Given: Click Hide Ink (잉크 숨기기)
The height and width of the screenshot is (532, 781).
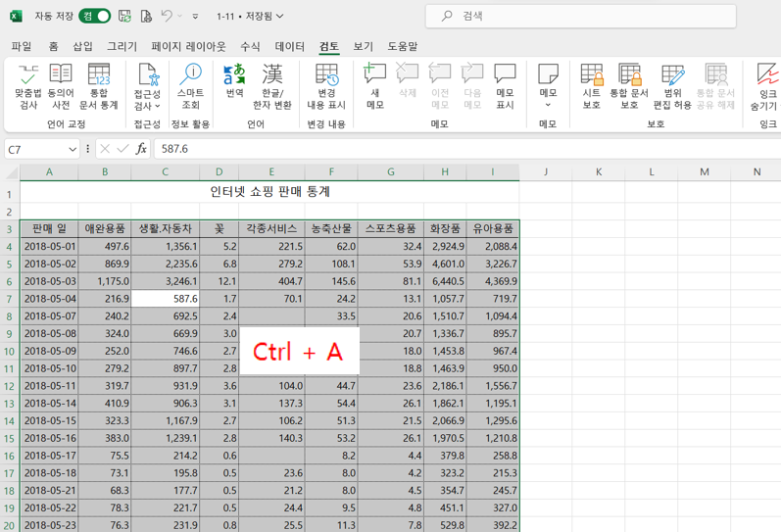Looking at the screenshot, I should click(x=766, y=86).
